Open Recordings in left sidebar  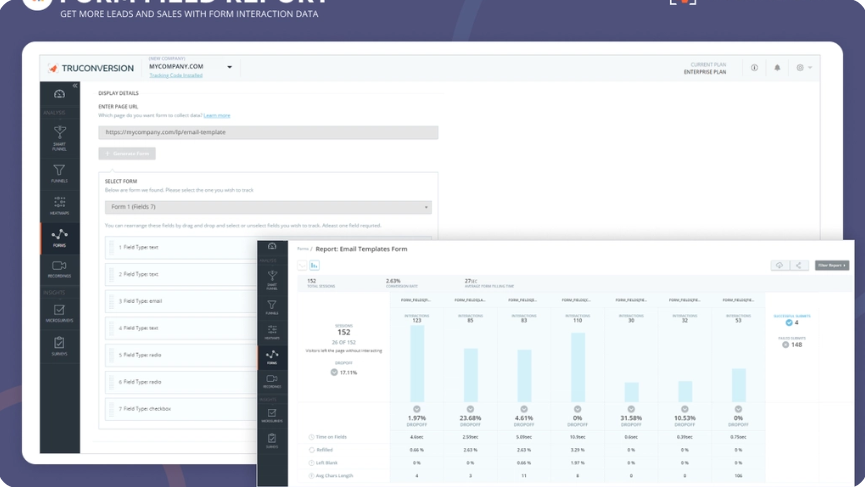click(59, 269)
